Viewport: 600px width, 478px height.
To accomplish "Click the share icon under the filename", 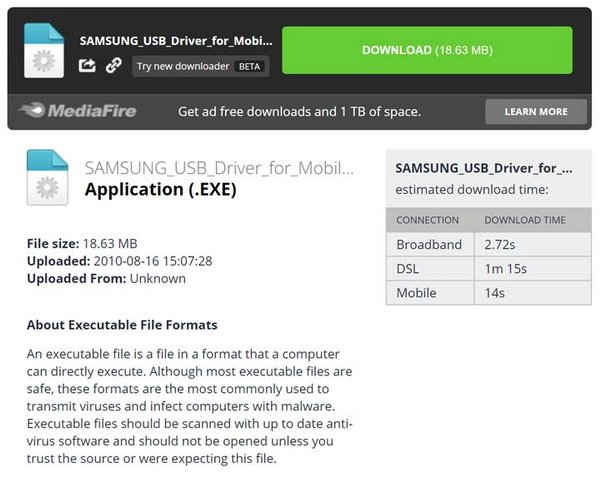I will pos(87,65).
